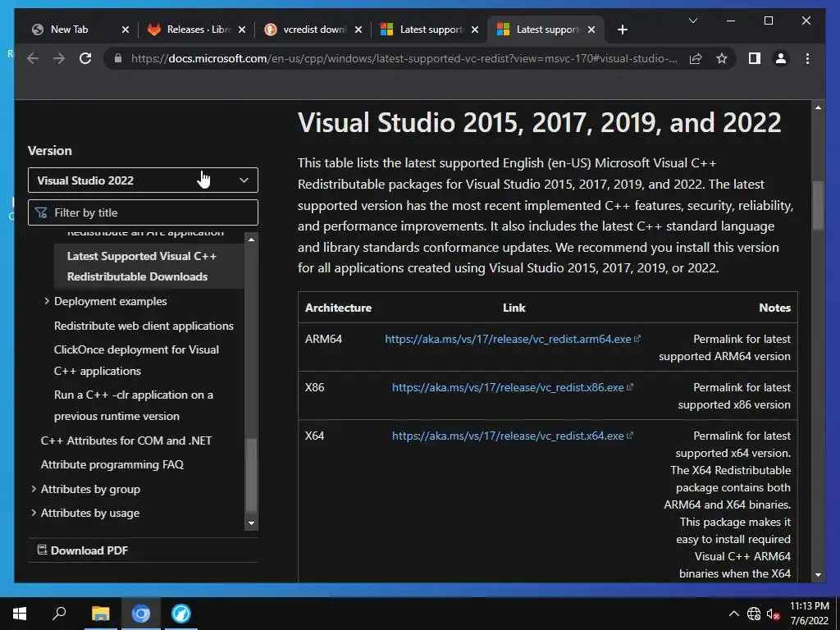
Task: Open File Explorer from taskbar
Action: coord(100,614)
